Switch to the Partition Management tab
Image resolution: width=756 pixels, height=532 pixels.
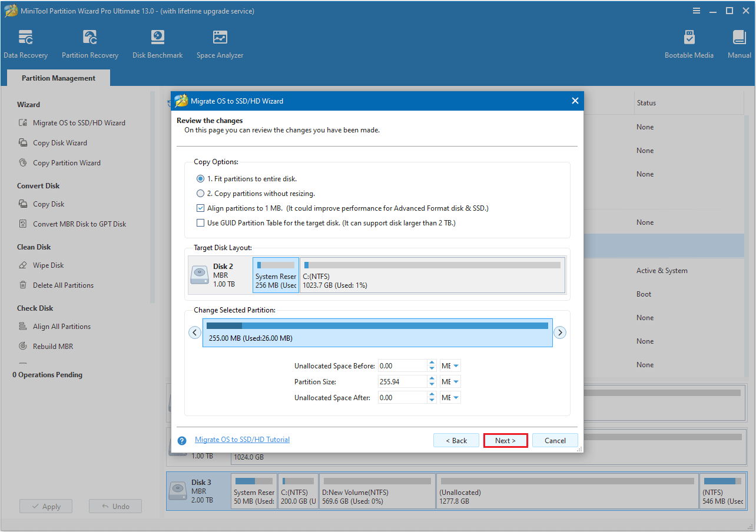click(58, 78)
